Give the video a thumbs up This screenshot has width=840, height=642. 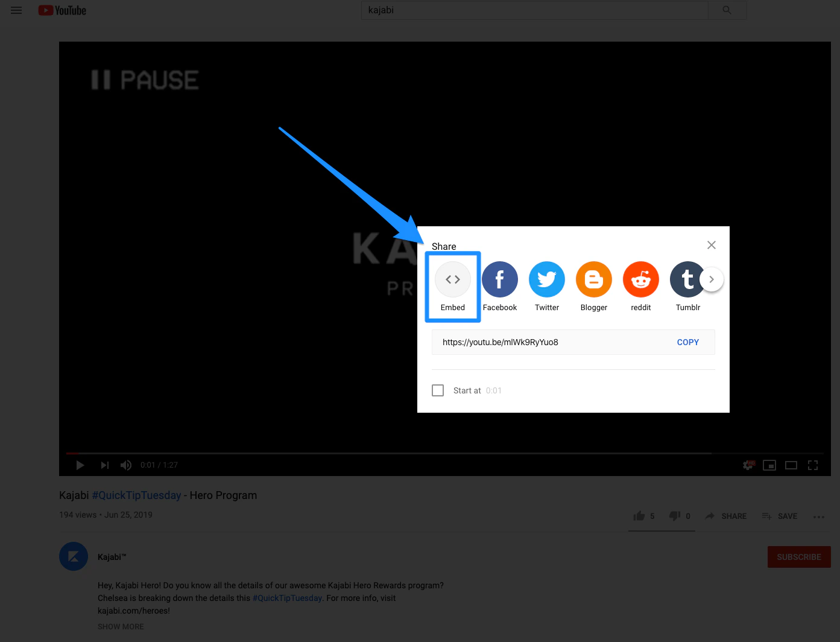pos(639,516)
